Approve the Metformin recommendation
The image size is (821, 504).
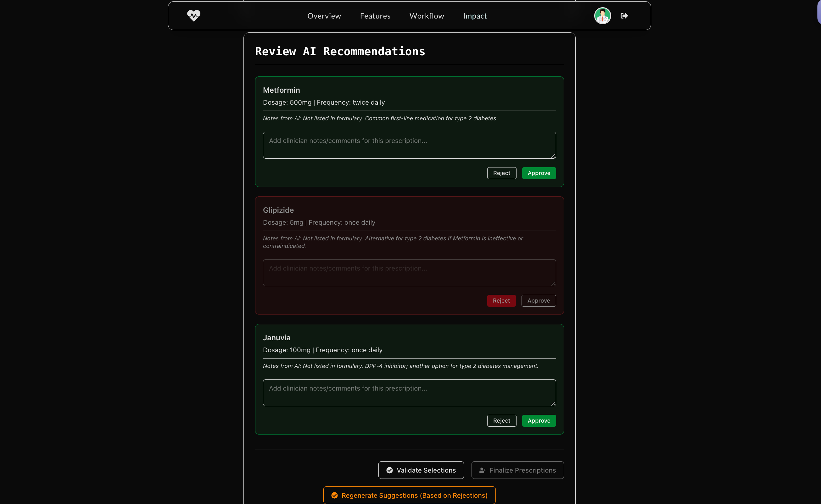point(539,173)
